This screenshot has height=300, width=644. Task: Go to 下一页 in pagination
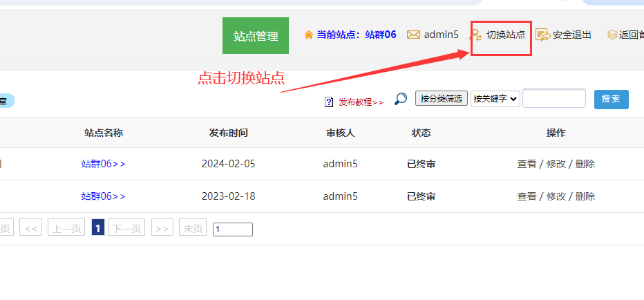click(x=126, y=228)
